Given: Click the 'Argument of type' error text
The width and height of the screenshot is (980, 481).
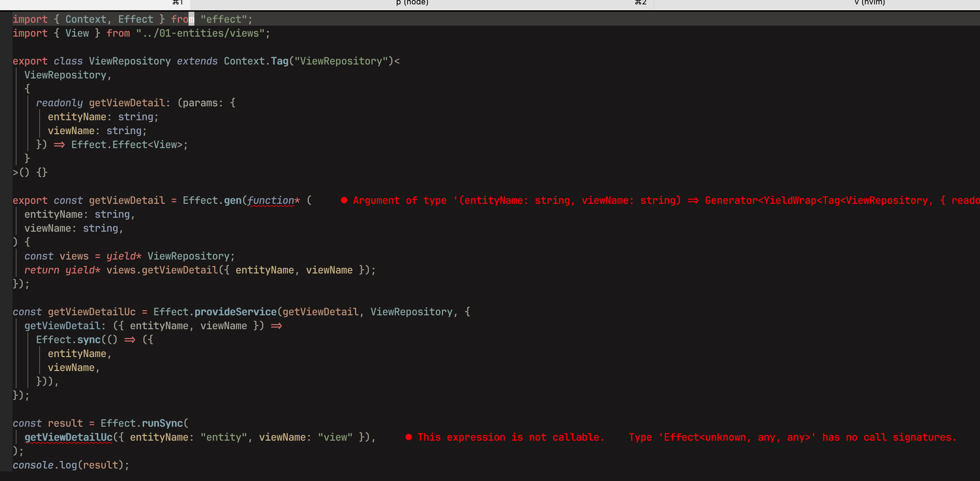Looking at the screenshot, I should tap(399, 201).
